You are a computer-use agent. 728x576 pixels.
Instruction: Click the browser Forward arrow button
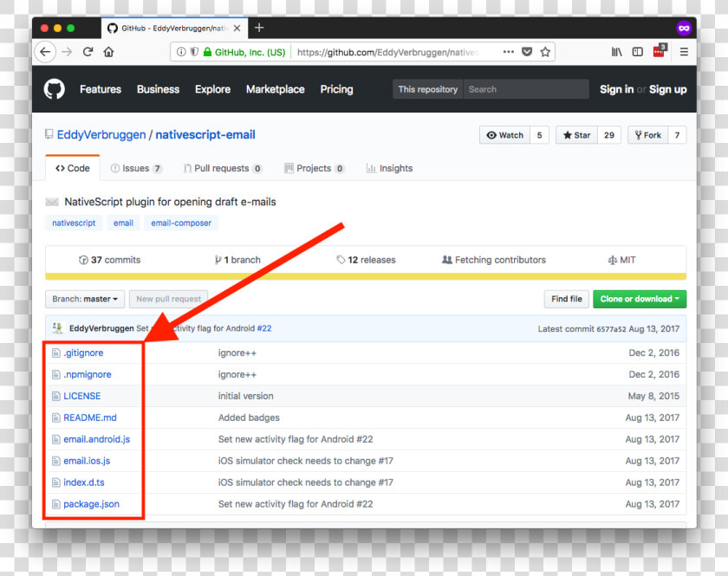[67, 52]
